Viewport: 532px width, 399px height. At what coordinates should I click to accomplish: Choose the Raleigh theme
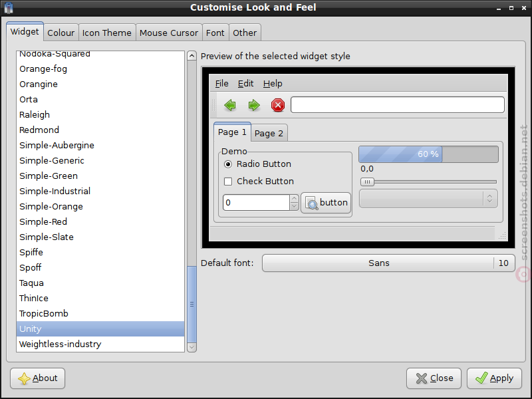[x=100, y=114]
